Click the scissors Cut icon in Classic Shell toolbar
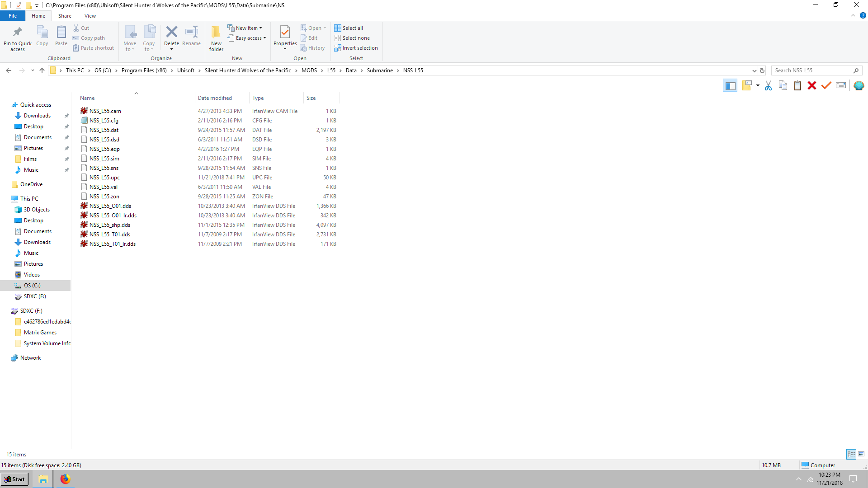The height and width of the screenshot is (488, 868). click(x=768, y=86)
